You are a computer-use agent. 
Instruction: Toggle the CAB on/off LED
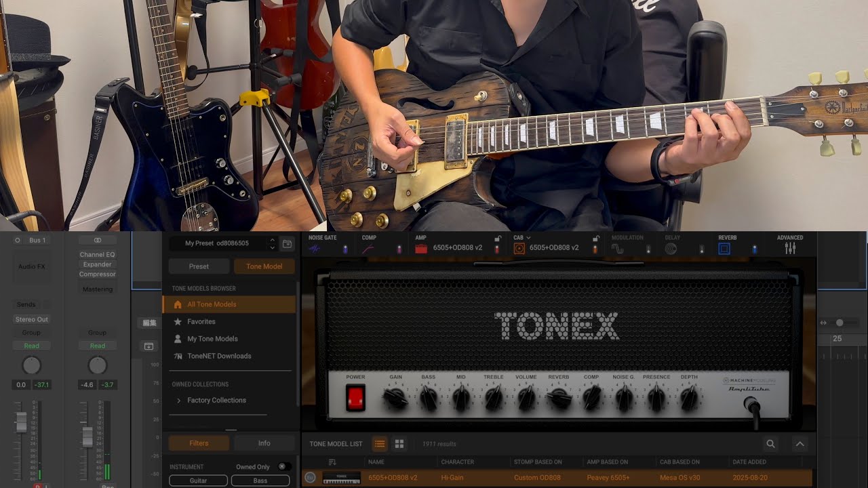click(595, 249)
